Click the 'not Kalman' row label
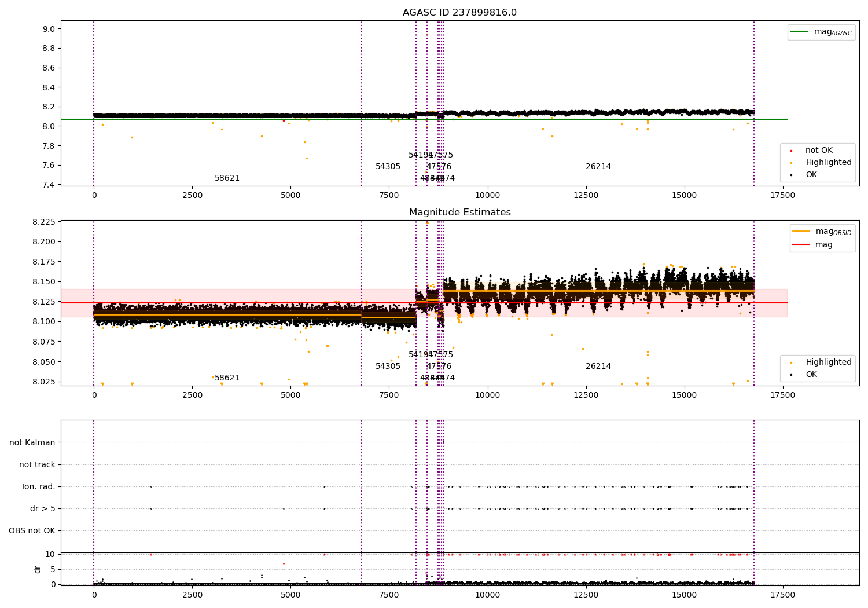Image resolution: width=868 pixels, height=608 pixels. [32, 442]
